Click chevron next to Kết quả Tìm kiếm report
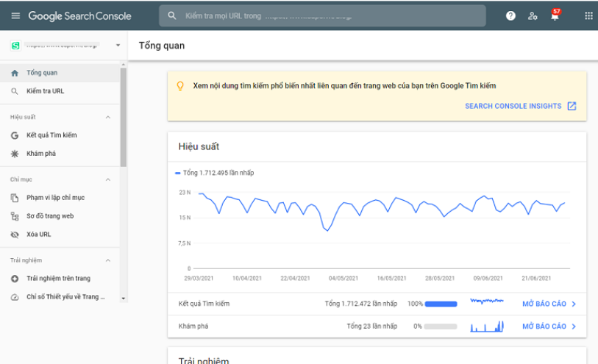598x364 pixels. (574, 304)
